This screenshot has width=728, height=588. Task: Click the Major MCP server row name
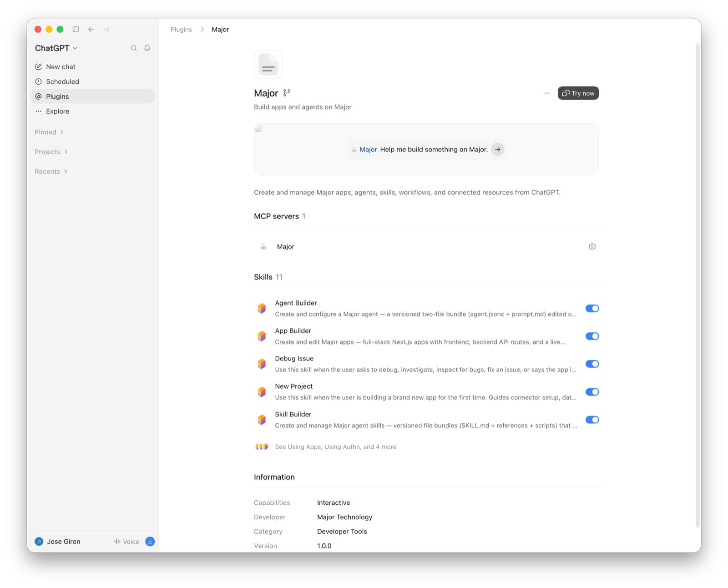(286, 247)
